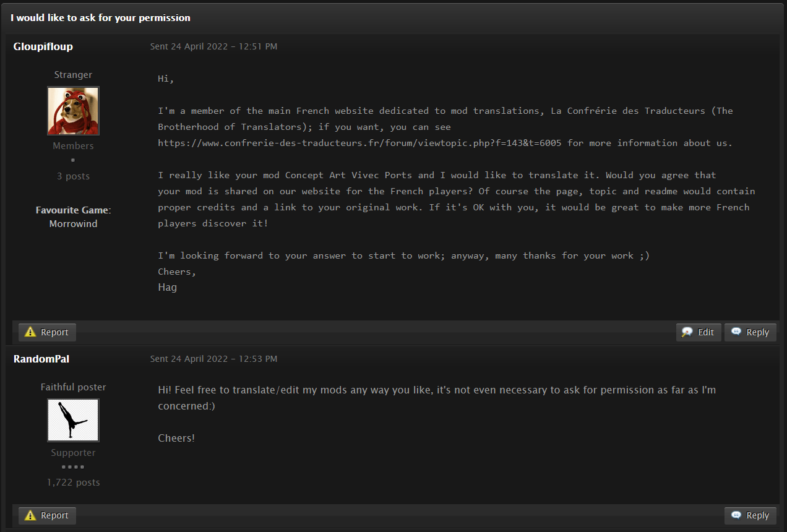The image size is (787, 532).
Task: Open RandomPal's profile from the username
Action: tap(41, 359)
